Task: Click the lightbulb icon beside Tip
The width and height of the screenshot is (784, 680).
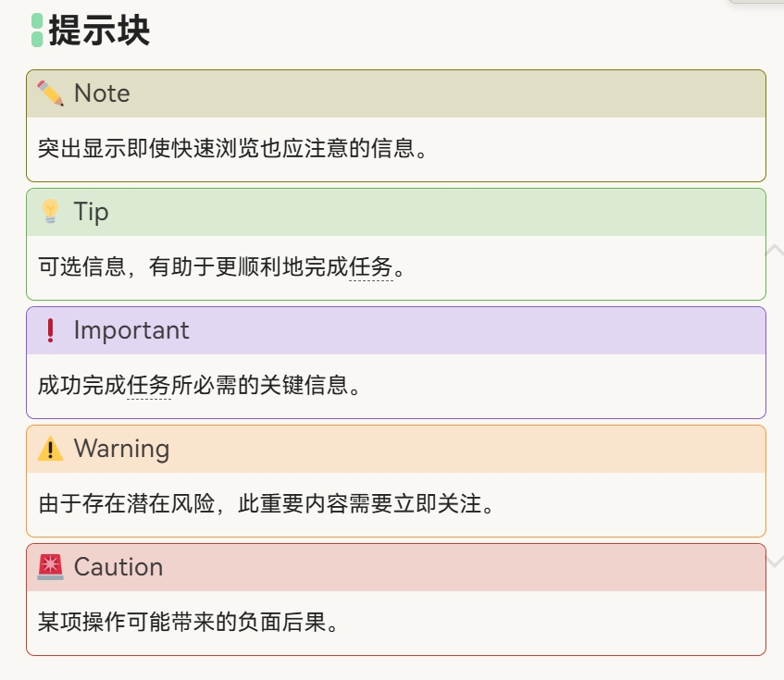Action: pos(50,212)
